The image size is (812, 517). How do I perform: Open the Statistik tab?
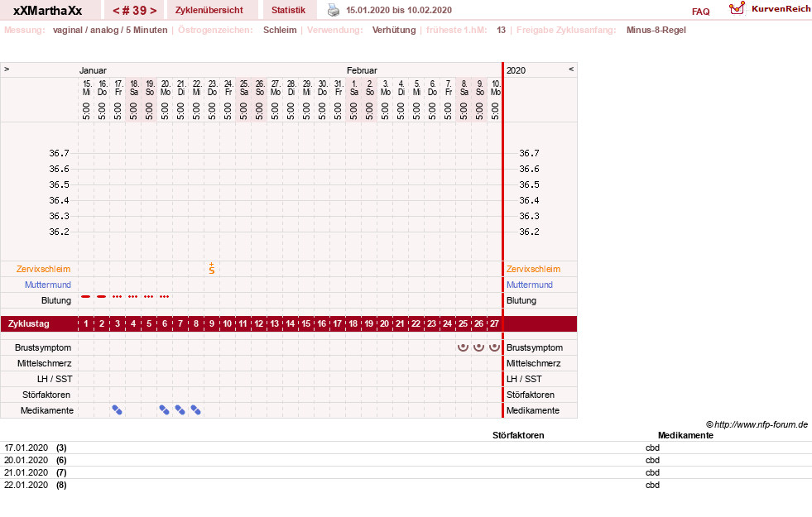point(288,10)
